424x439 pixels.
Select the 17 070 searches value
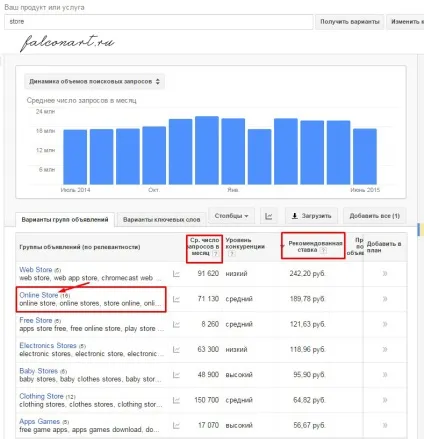(x=208, y=425)
